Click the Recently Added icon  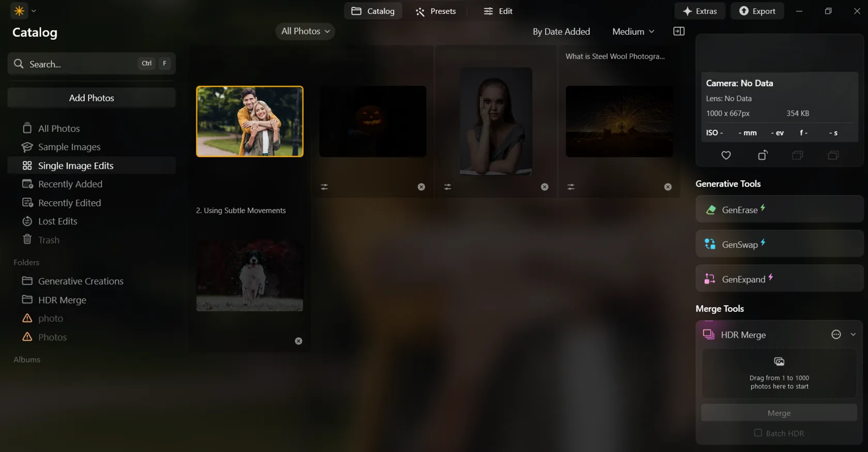27,184
